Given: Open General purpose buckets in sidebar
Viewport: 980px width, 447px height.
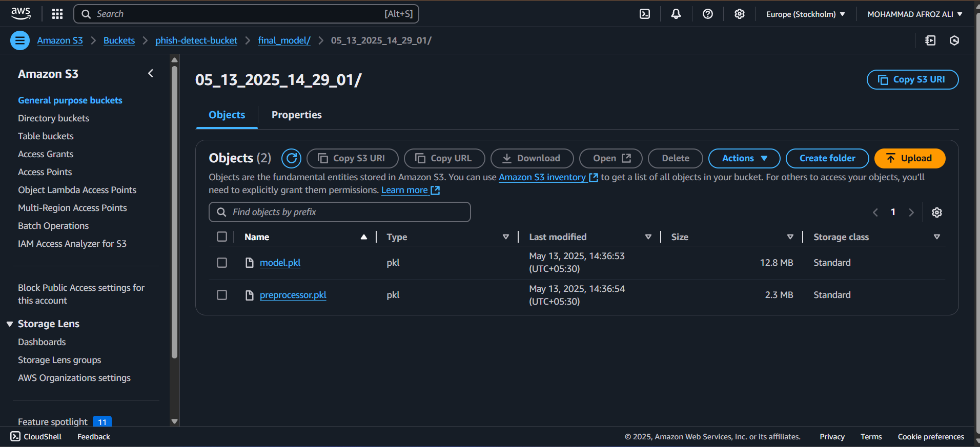Looking at the screenshot, I should 70,100.
